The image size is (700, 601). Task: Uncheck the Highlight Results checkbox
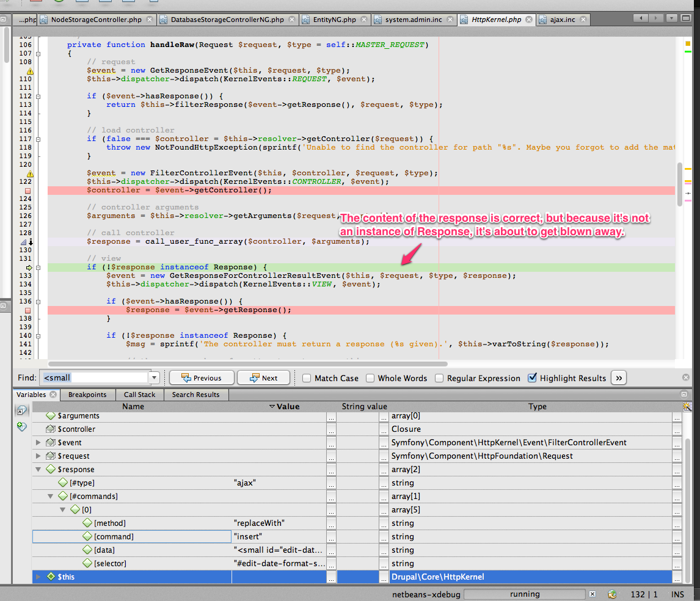pyautogui.click(x=532, y=378)
